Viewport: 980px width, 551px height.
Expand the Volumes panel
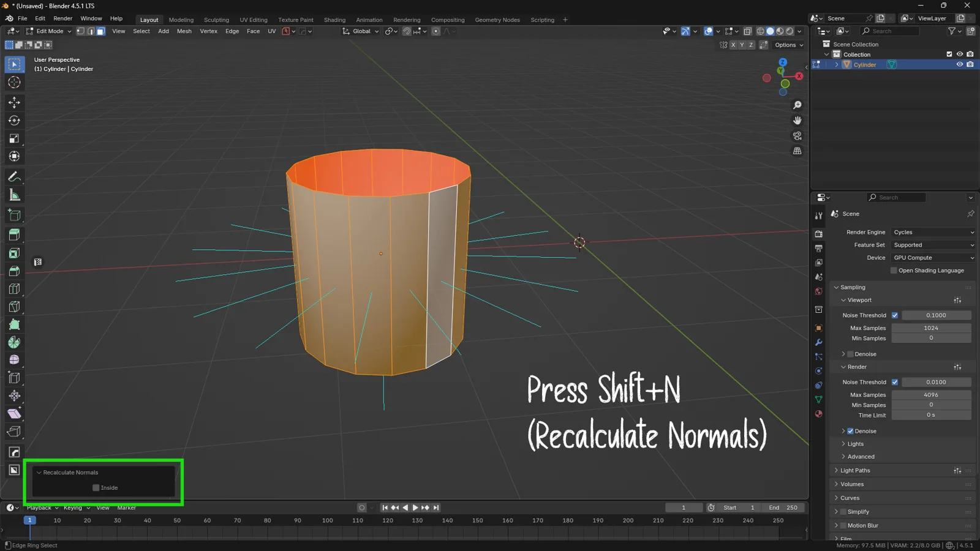(x=852, y=484)
